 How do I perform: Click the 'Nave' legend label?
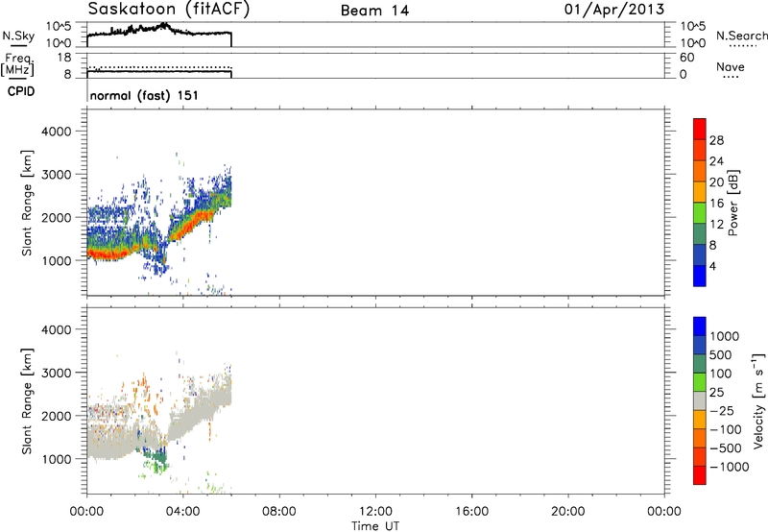731,67
